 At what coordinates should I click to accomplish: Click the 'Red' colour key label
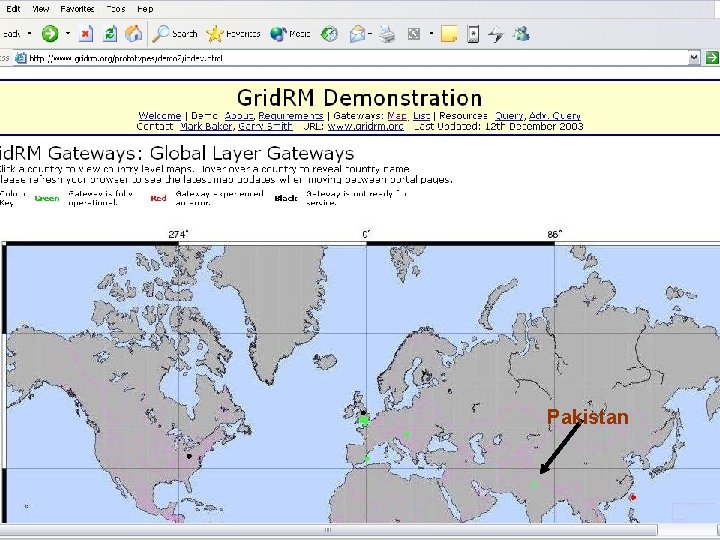point(158,198)
